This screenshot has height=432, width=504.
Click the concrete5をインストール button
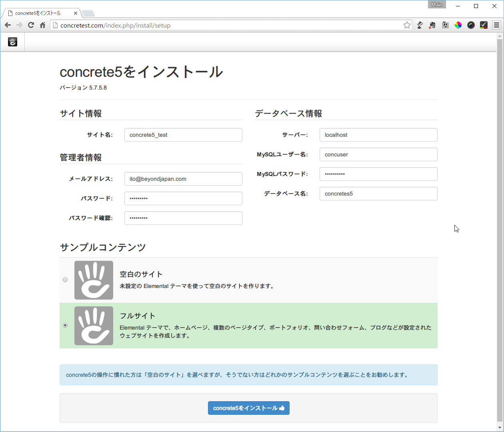pos(249,408)
